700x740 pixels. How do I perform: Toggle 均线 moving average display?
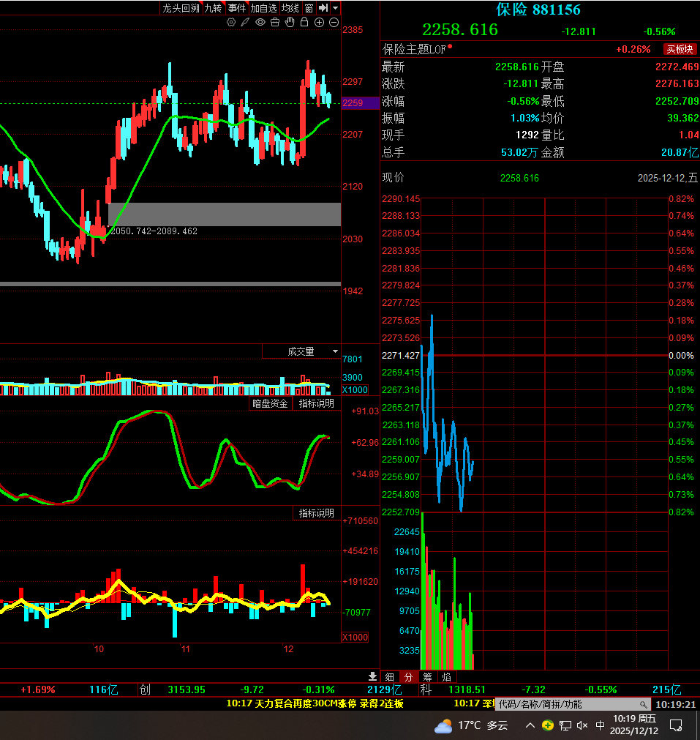click(x=290, y=8)
